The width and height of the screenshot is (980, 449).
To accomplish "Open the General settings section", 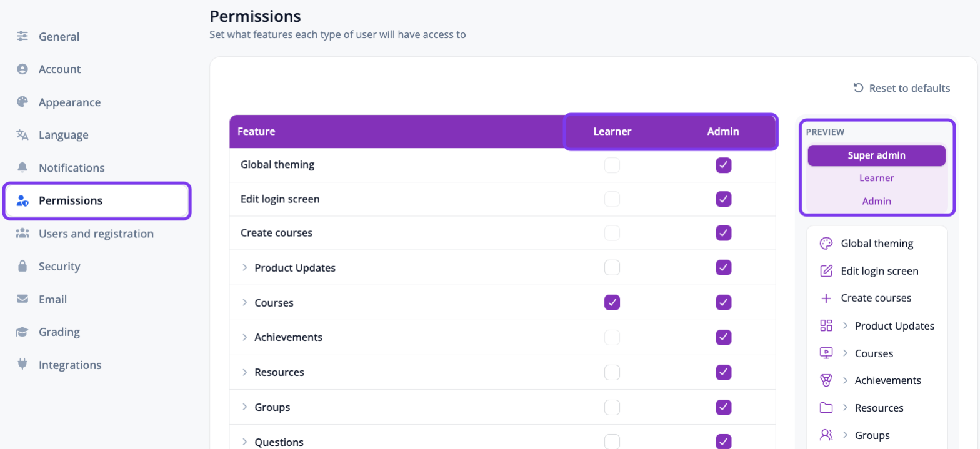I will point(59,36).
